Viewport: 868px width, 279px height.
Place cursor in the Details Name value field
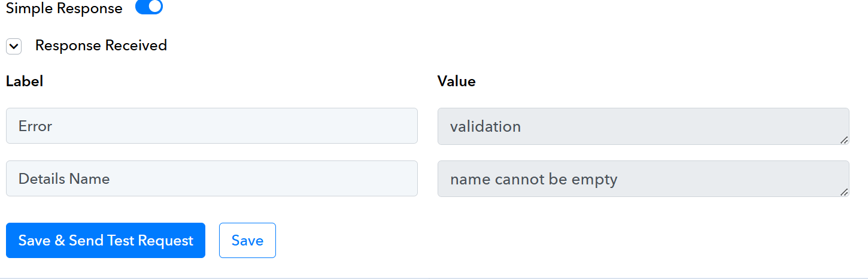click(642, 178)
